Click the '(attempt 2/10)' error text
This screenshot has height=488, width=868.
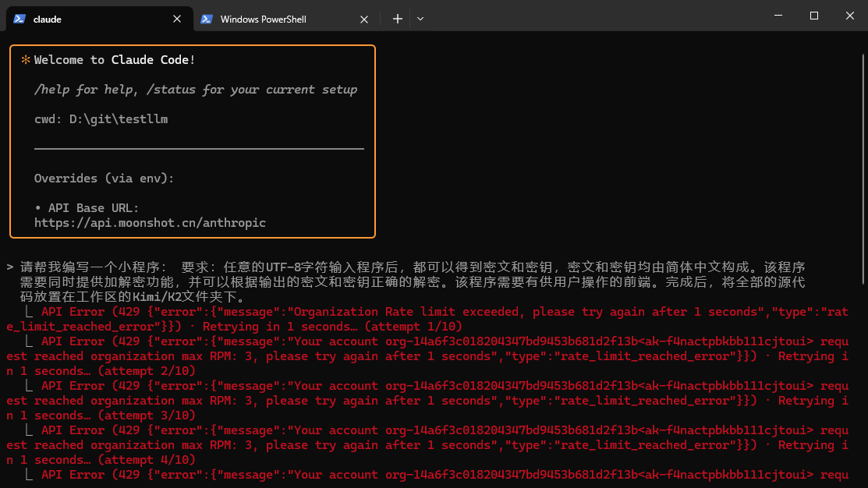[147, 371]
